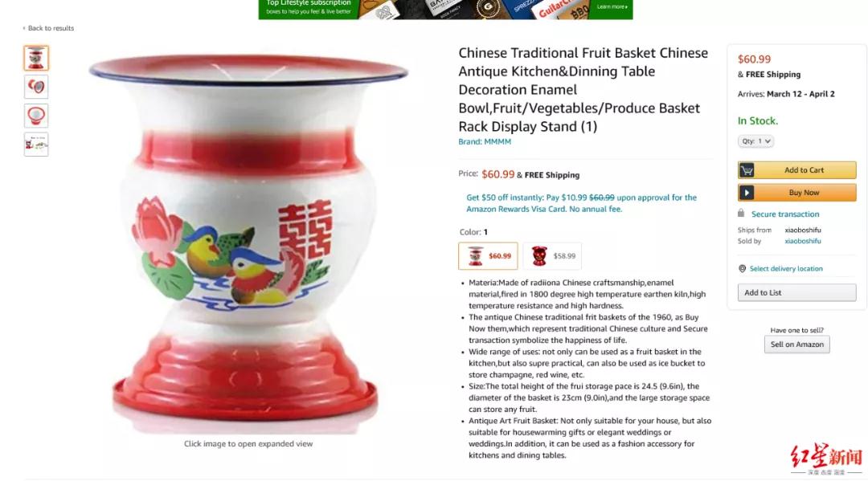Select the first product thumbnail image
This screenshot has width=868, height=481.
pos(36,58)
